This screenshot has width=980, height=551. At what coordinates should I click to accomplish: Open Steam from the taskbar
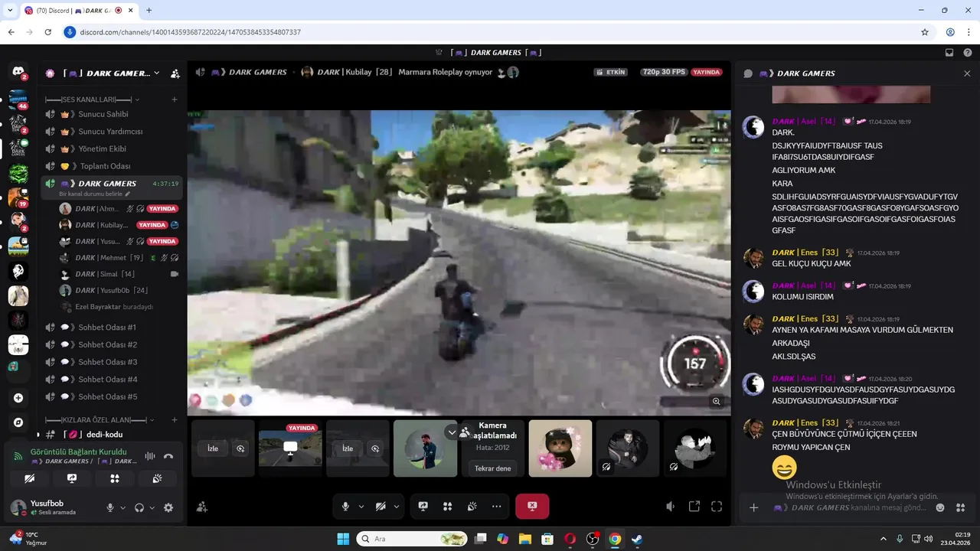click(637, 539)
